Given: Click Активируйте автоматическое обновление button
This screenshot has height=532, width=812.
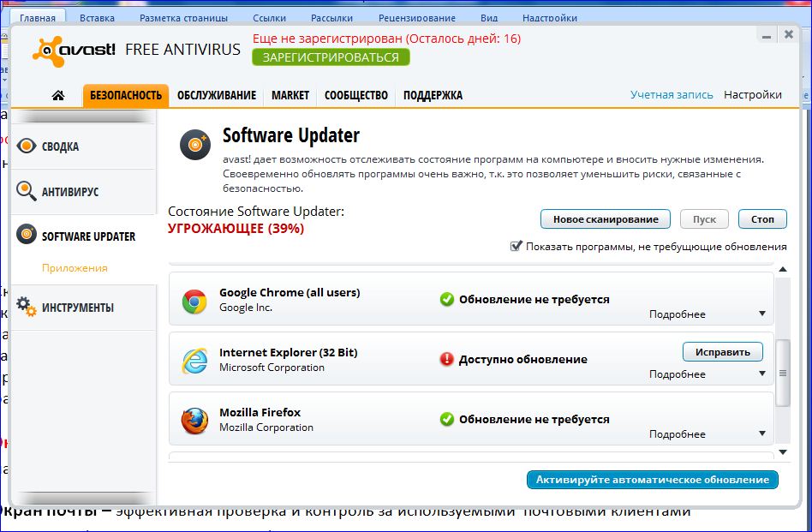Looking at the screenshot, I should pyautogui.click(x=653, y=480).
